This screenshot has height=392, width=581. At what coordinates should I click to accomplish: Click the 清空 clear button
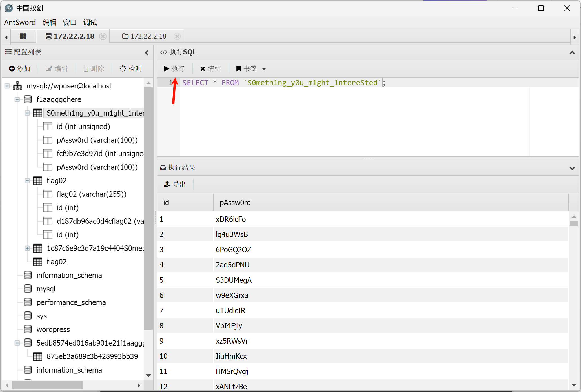coord(210,68)
